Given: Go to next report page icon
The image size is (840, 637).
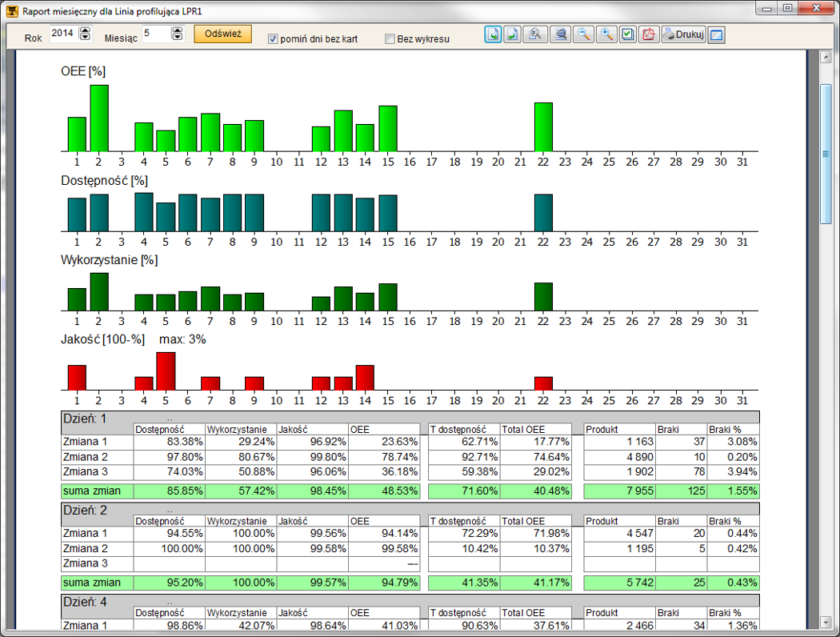Looking at the screenshot, I should click(494, 35).
